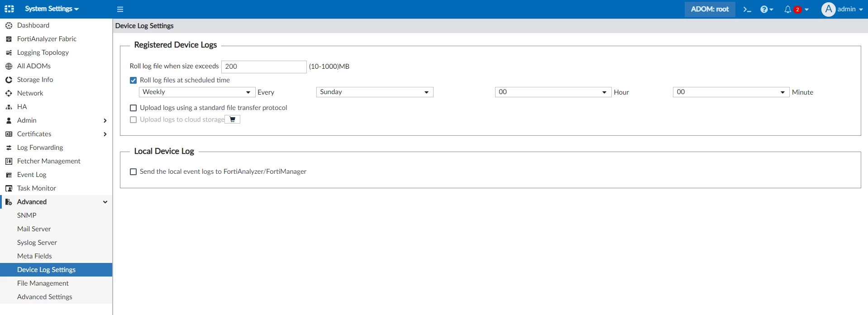Screen dimensions: 868x315
Task: Open Mail Server settings
Action: (34, 229)
